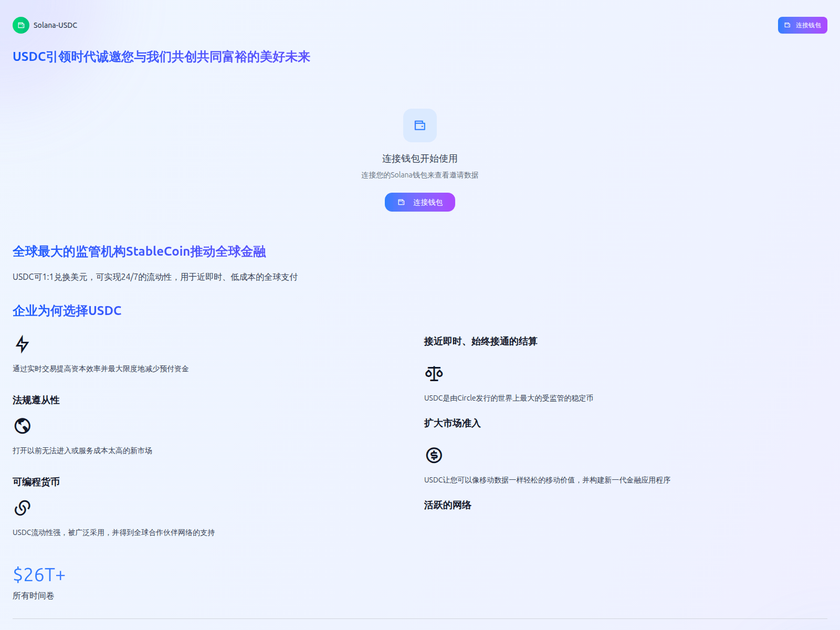The image size is (840, 630).
Task: Click the heading 企业为何选择USDC
Action: pyautogui.click(x=67, y=311)
